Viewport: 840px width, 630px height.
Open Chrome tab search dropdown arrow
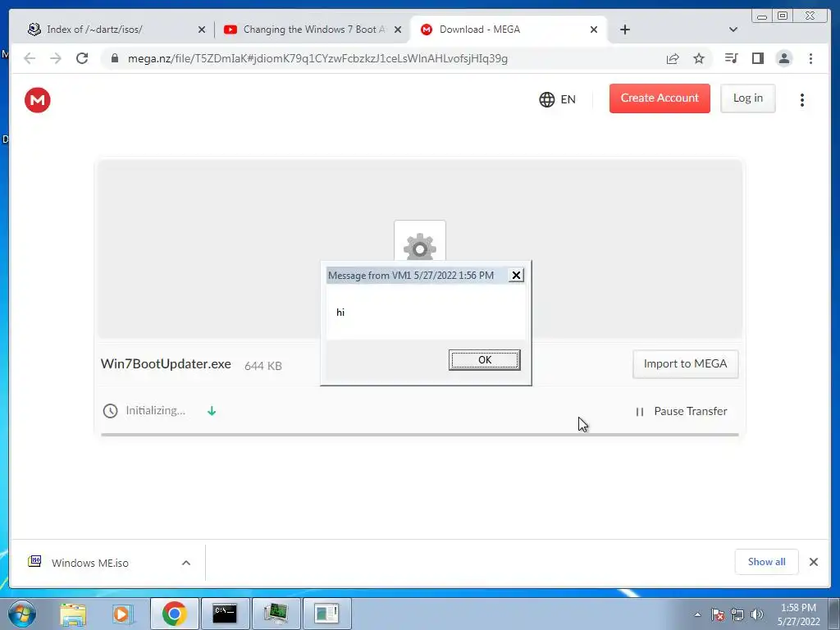pyautogui.click(x=733, y=30)
